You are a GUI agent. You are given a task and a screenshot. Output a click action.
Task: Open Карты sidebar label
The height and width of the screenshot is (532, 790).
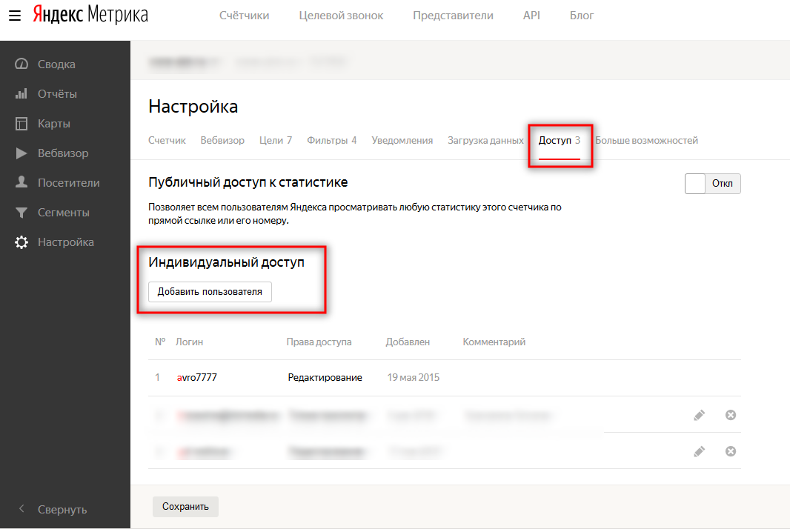pos(54,124)
